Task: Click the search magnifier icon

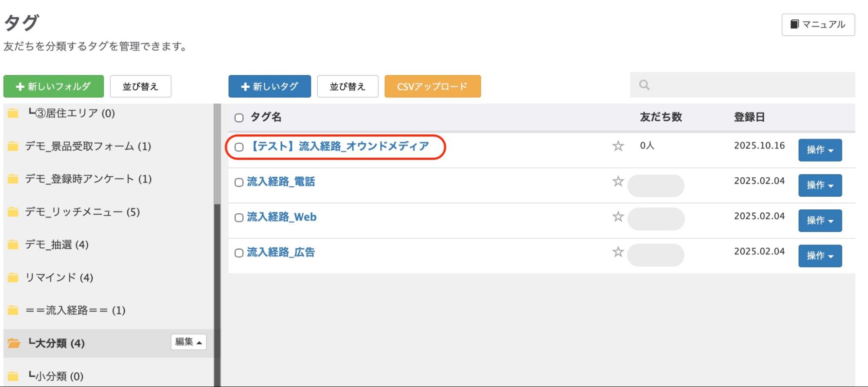Action: [644, 85]
